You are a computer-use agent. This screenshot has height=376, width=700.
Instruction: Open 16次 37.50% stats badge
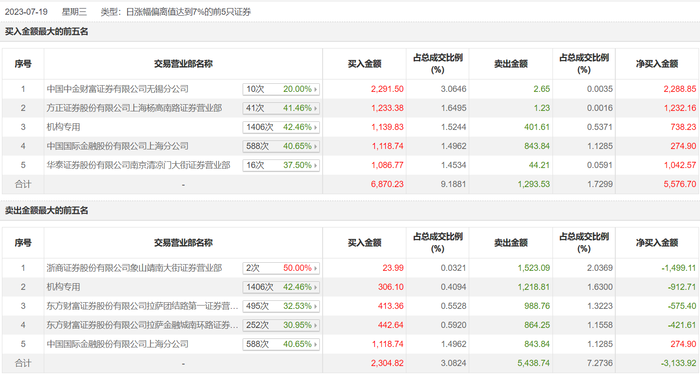pos(281,165)
